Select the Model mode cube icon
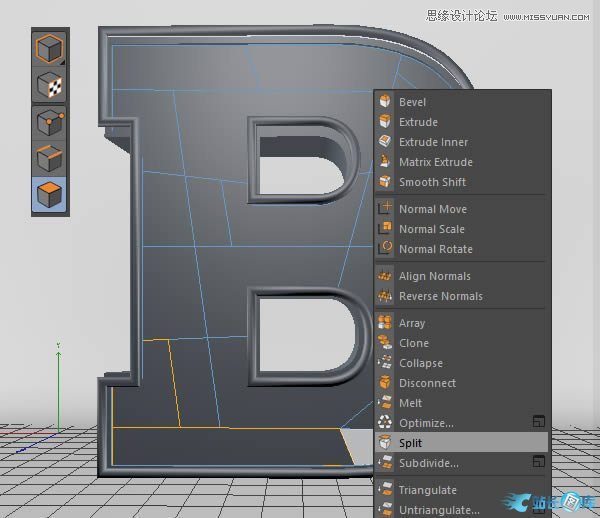 [50, 48]
